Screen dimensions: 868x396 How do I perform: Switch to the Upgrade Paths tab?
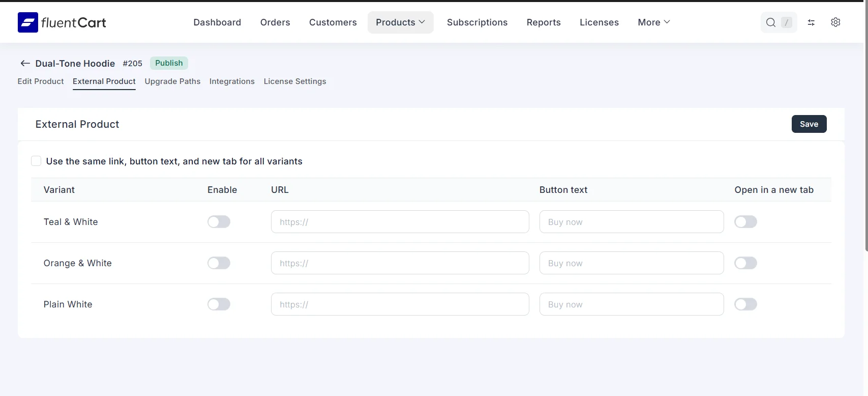172,81
